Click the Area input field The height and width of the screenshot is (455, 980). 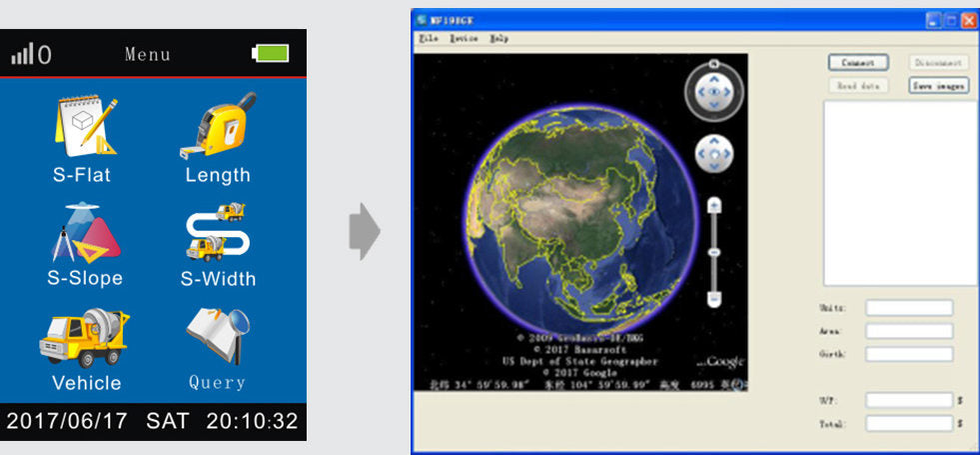[908, 331]
